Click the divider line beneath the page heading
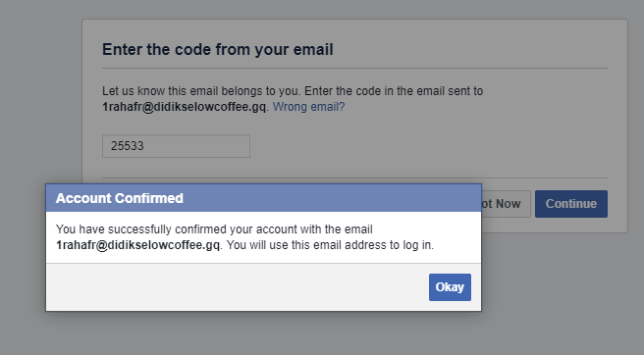 point(354,68)
